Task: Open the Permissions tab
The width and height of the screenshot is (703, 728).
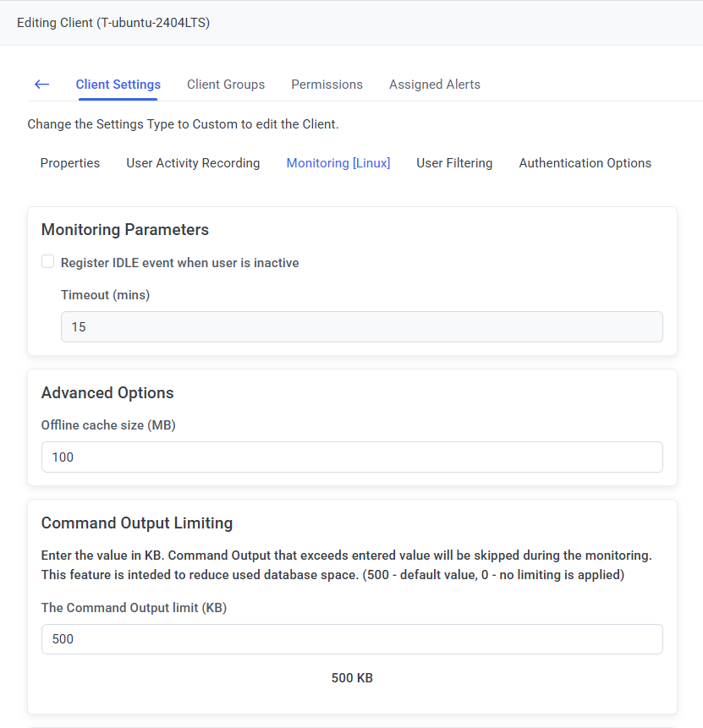Action: pos(327,85)
